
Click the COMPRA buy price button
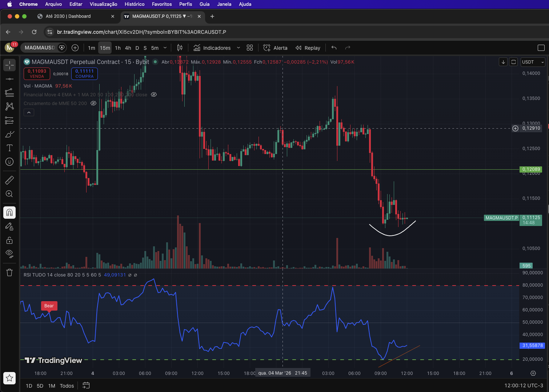coord(84,74)
